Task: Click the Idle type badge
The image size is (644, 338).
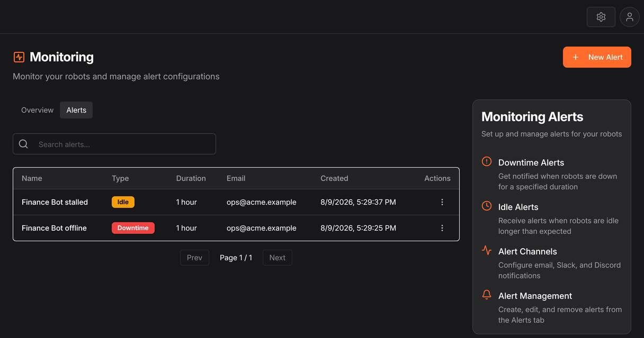Action: (123, 202)
